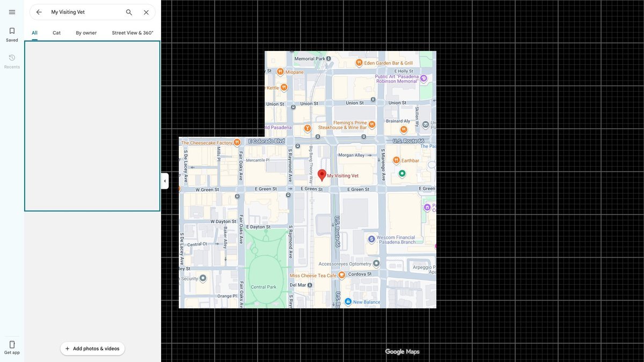Screen dimensions: 644x362
Task: Click the Earthbar marker icon
Action: 397,160
